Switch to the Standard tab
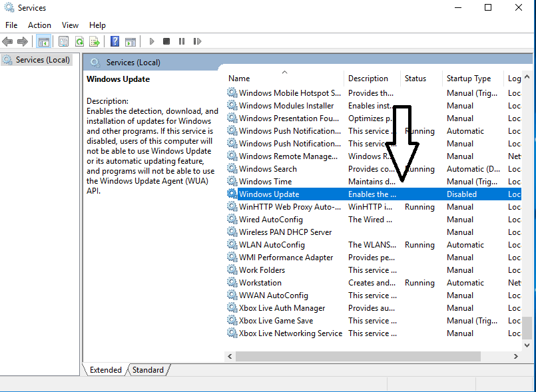The image size is (536, 392). (148, 370)
